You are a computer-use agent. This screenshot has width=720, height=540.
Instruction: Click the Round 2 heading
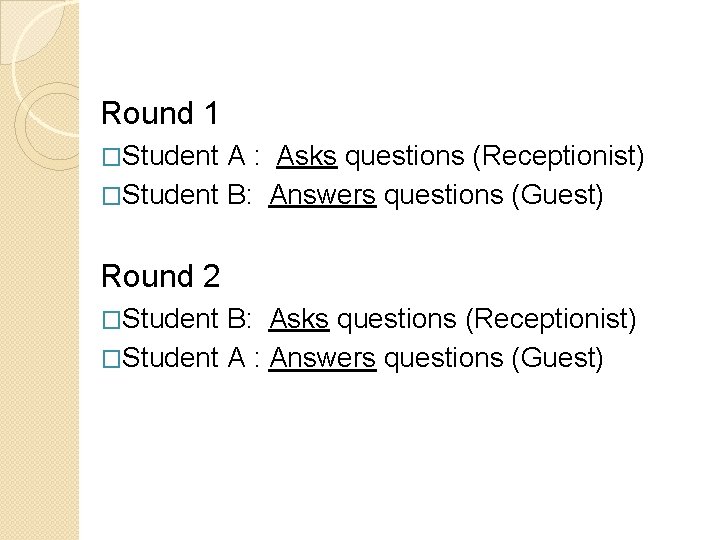point(161,275)
